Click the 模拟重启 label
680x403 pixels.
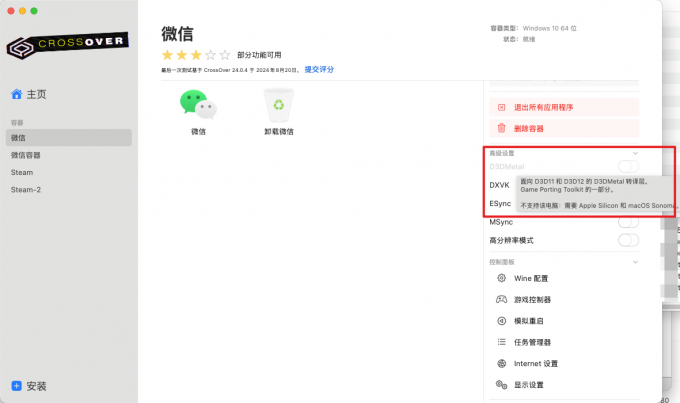pyautogui.click(x=529, y=321)
